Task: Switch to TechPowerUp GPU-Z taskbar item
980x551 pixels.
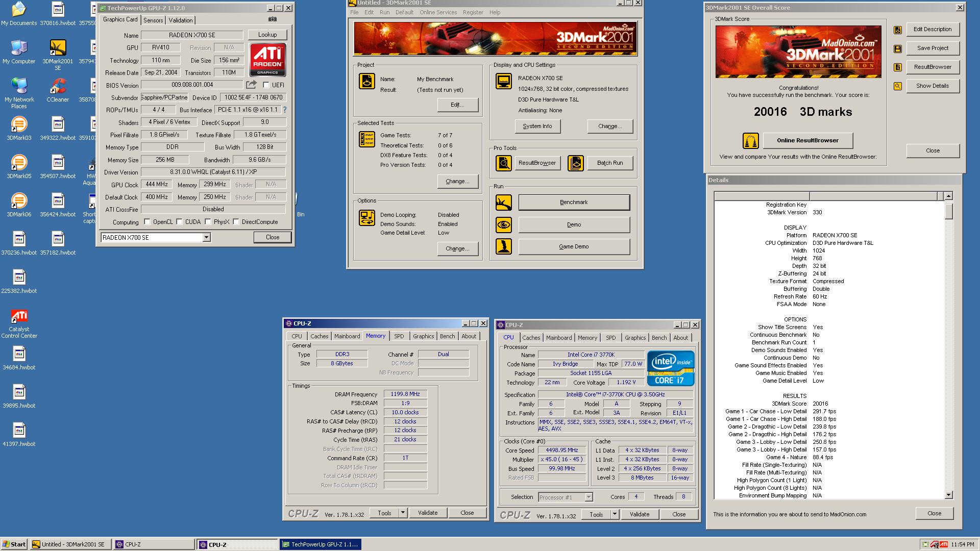Action: tap(320, 544)
